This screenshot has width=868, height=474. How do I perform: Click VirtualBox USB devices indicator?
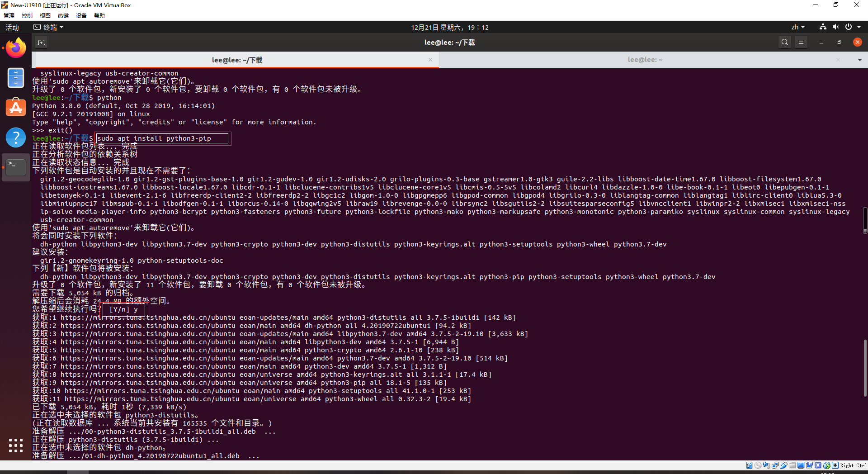[784, 465]
